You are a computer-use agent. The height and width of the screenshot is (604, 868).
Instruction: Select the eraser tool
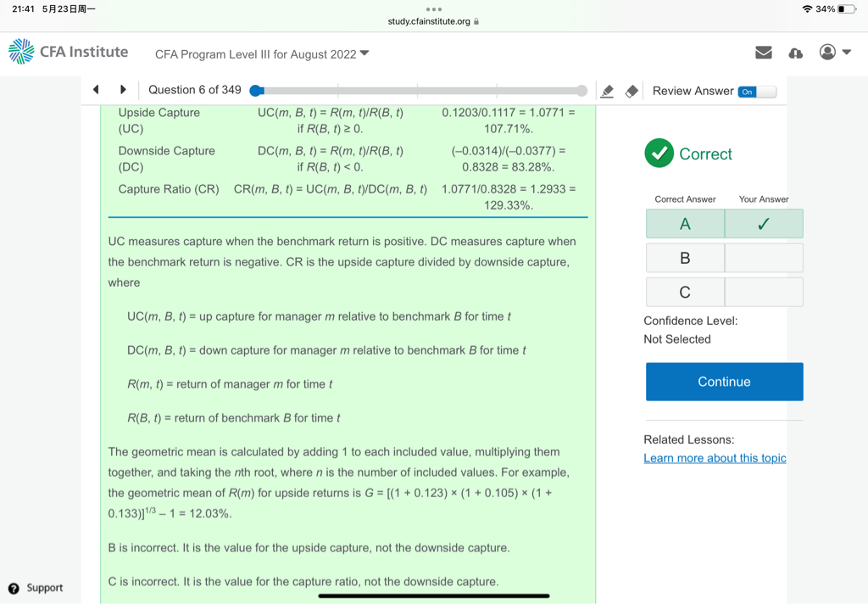pyautogui.click(x=631, y=91)
